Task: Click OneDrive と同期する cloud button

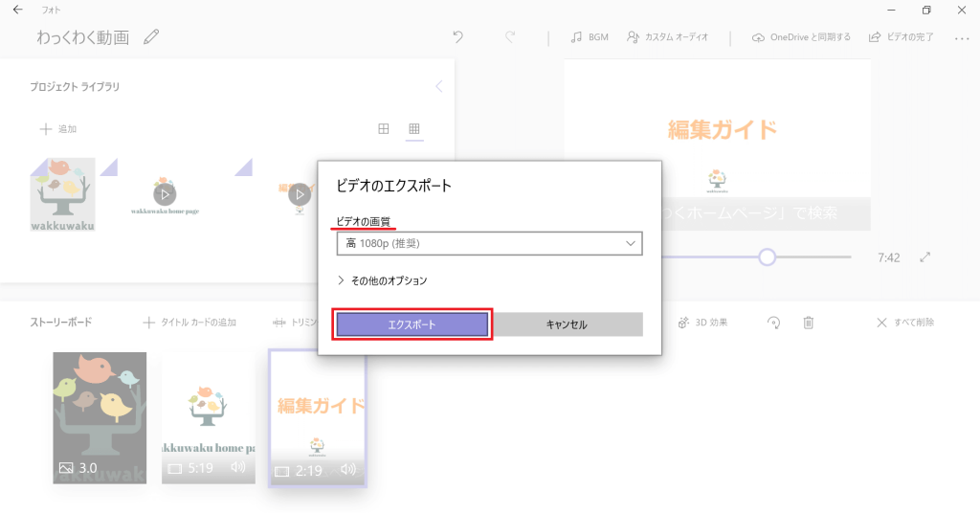Action: 801,37
